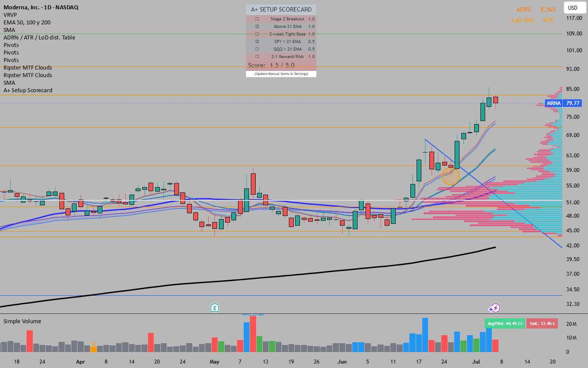Click the May label on the date axis
The width and height of the screenshot is (588, 368).
[214, 362]
